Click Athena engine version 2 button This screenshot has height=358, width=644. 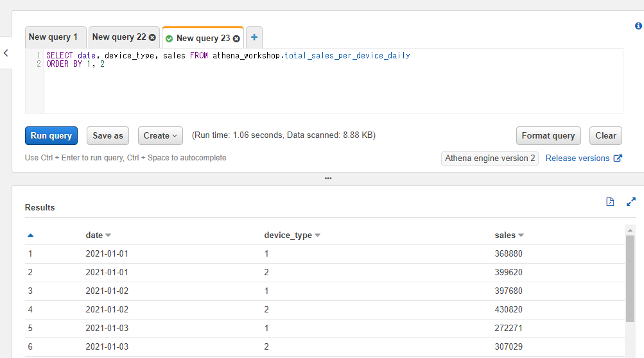[490, 158]
